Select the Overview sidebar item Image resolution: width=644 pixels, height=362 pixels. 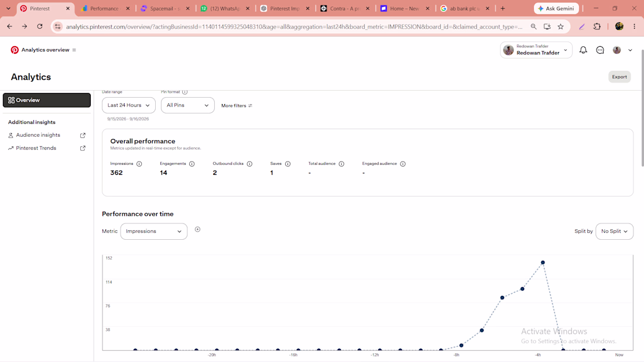(47, 100)
